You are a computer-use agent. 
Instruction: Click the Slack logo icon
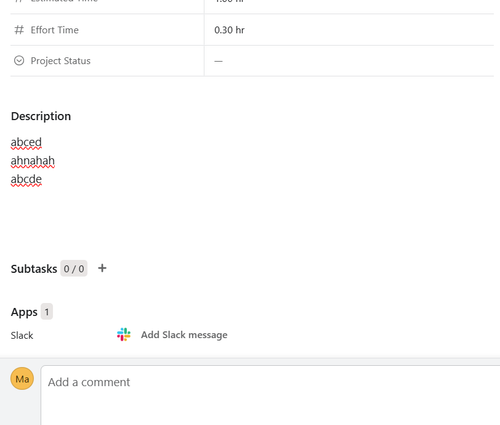(x=124, y=334)
